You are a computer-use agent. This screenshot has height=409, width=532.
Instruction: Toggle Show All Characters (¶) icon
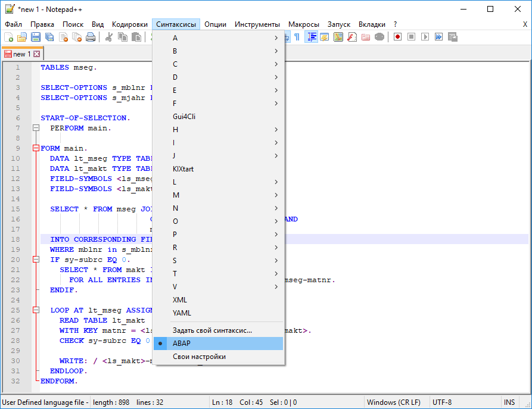point(297,36)
